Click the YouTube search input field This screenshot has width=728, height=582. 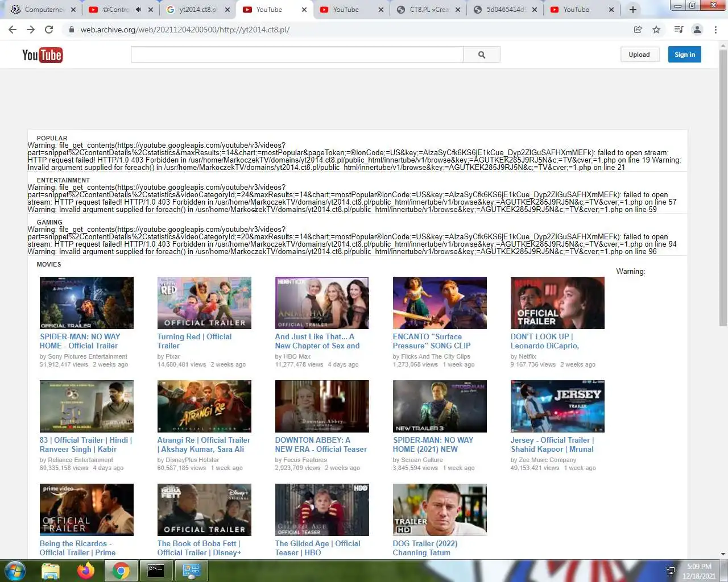tap(297, 55)
